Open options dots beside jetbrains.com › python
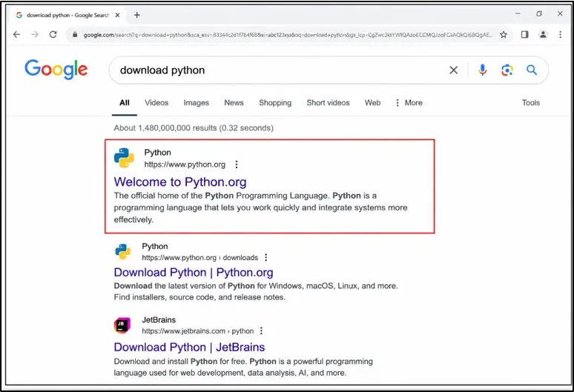Viewport: 574px width, 392px height. 261,331
